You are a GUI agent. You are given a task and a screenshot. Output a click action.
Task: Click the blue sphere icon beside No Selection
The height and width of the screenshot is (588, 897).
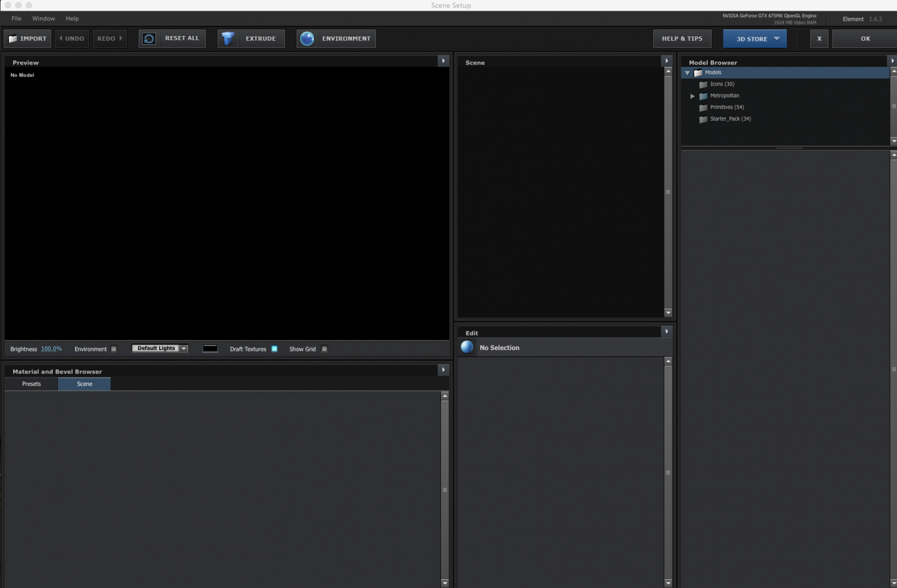467,347
